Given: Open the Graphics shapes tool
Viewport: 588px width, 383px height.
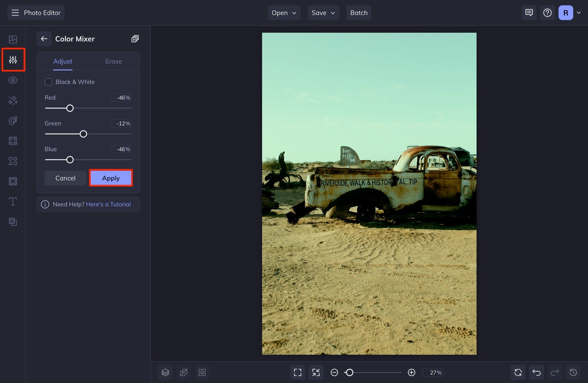Looking at the screenshot, I should (13, 161).
